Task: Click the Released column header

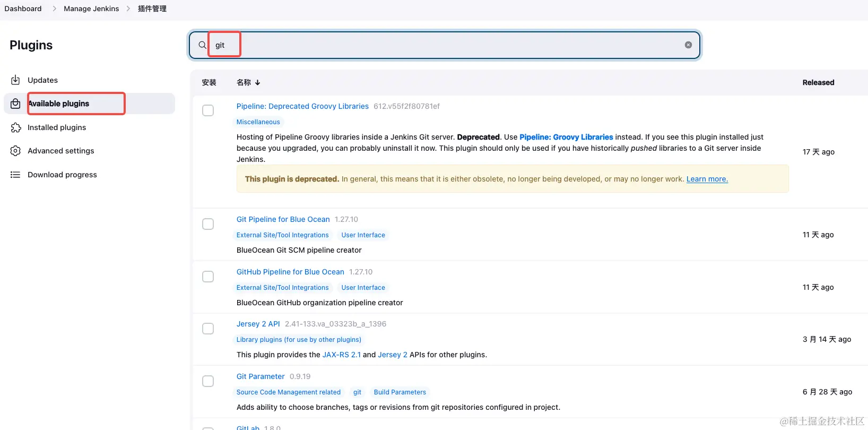Action: tap(818, 83)
